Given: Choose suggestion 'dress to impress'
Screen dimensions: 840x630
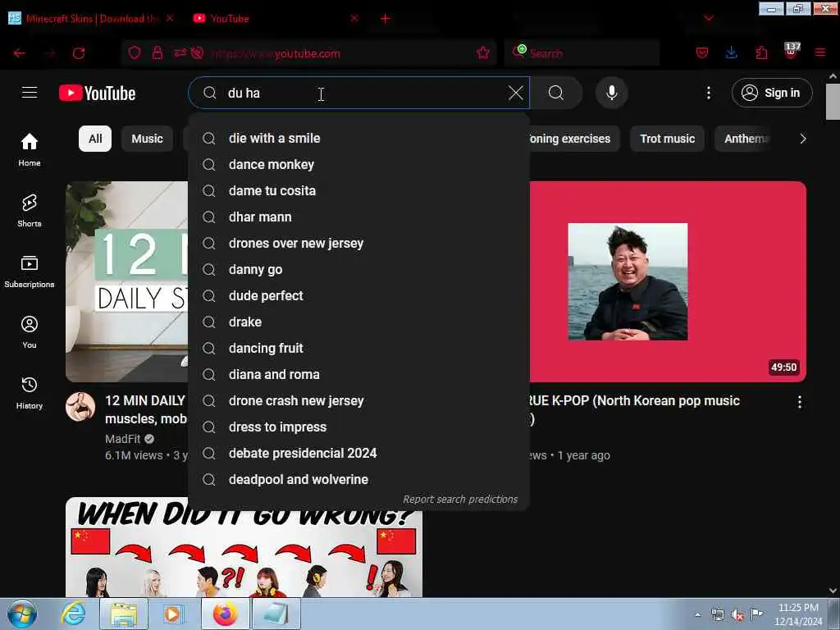Looking at the screenshot, I should click(359, 427).
